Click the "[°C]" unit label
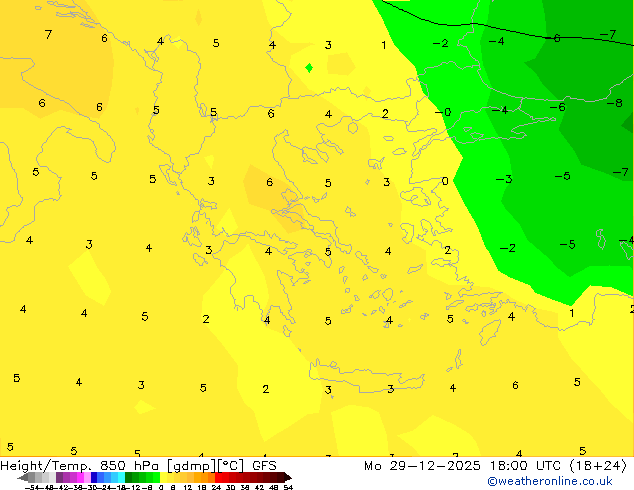The width and height of the screenshot is (634, 490). [231, 466]
